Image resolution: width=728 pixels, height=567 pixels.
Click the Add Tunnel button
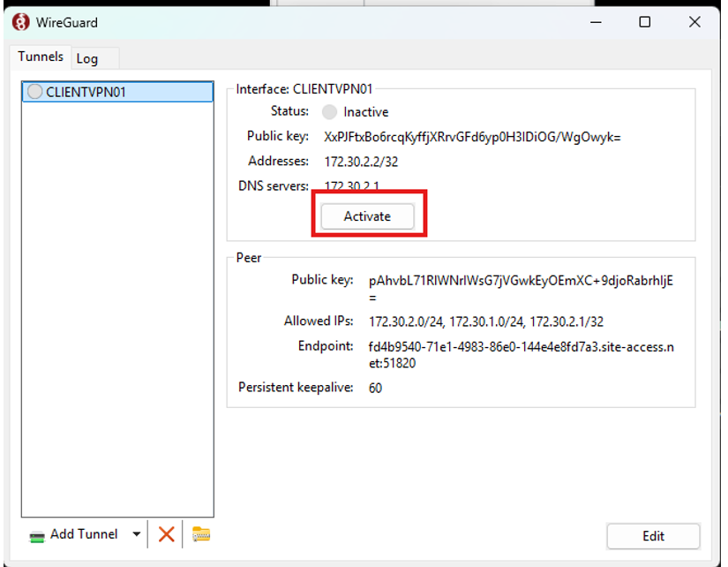pyautogui.click(x=84, y=534)
